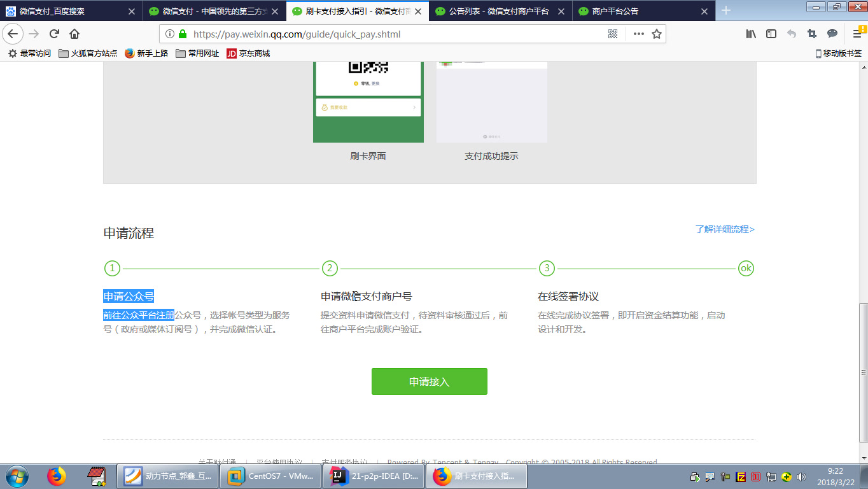Switch to 动力节点_郭鑫 taskbar window
868x489 pixels.
pyautogui.click(x=167, y=476)
